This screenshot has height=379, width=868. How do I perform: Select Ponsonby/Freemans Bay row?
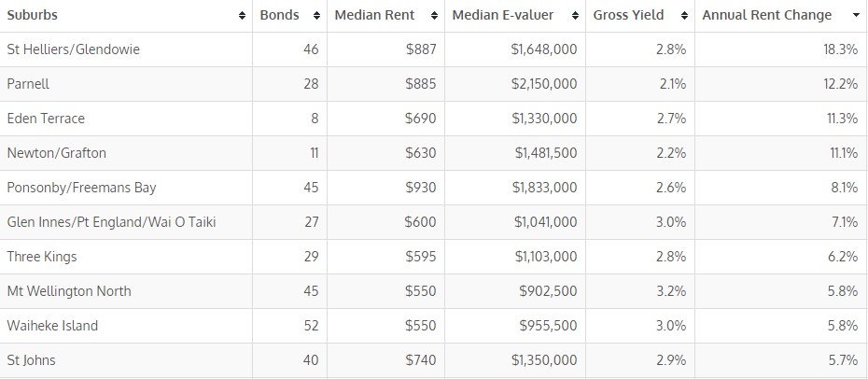pos(81,188)
